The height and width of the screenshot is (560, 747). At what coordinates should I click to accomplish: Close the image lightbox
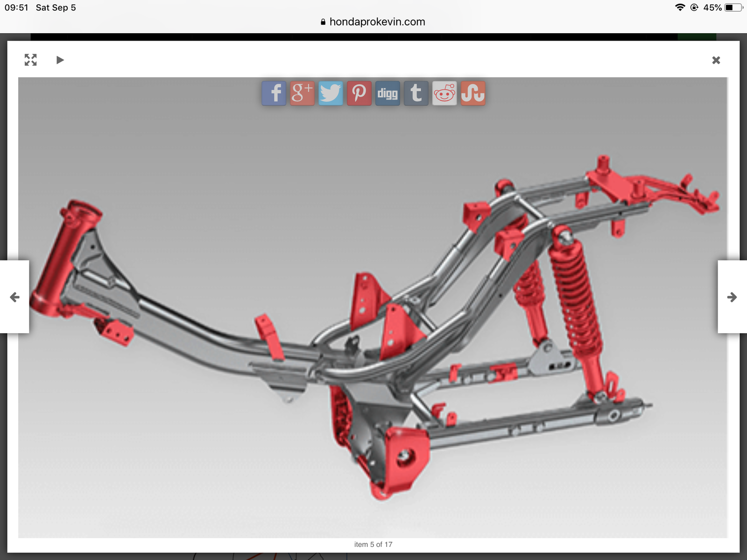tap(716, 60)
